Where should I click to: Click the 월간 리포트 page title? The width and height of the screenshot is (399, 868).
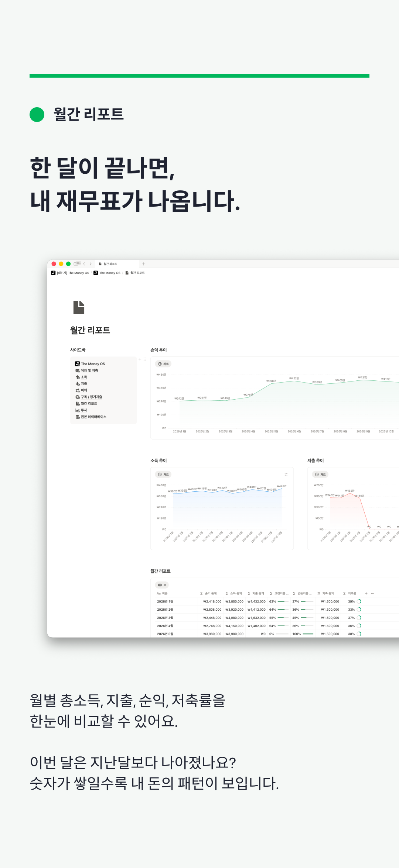(90, 330)
